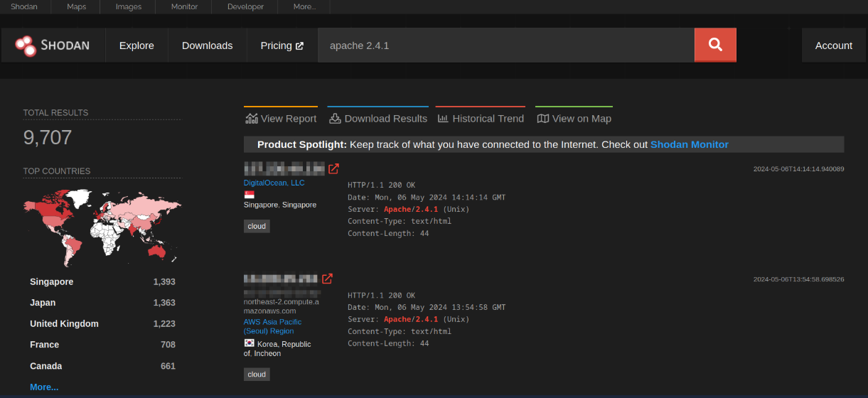Click the DigitalOcean, LLC organization link

pos(274,183)
